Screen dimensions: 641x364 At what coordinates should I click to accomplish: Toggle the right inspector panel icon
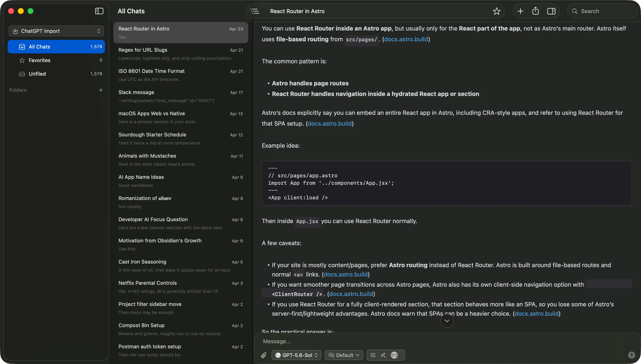(x=551, y=11)
